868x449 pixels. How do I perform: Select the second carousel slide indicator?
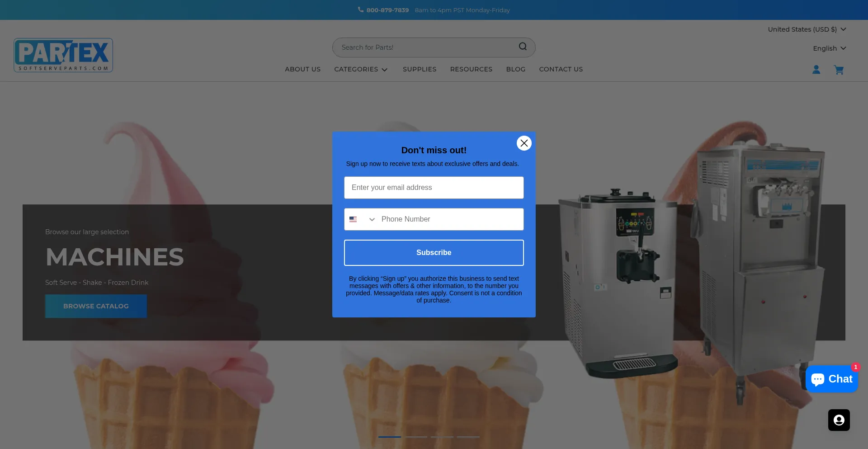pos(416,437)
